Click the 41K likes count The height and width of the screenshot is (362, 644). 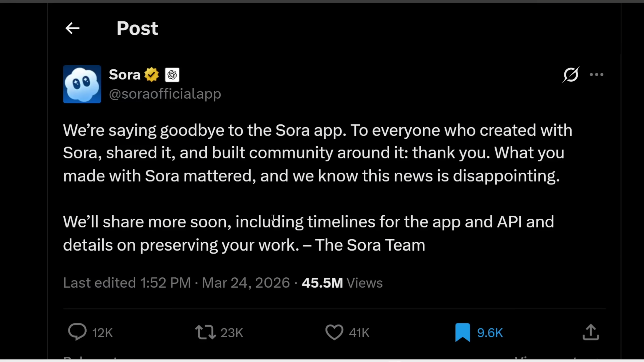pos(359,333)
